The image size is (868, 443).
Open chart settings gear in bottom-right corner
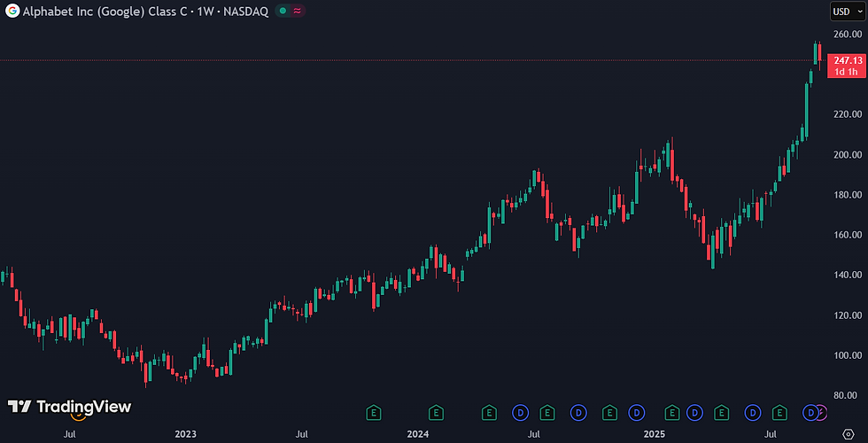(x=849, y=433)
